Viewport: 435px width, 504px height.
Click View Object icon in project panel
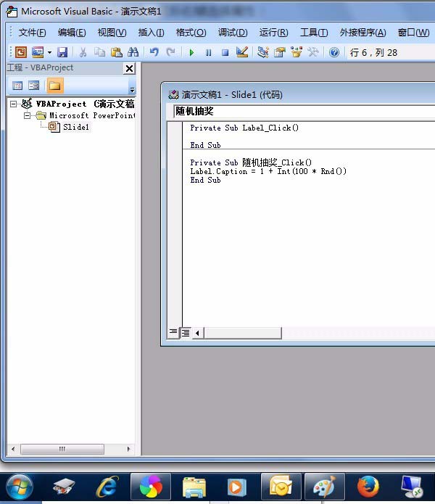click(34, 86)
